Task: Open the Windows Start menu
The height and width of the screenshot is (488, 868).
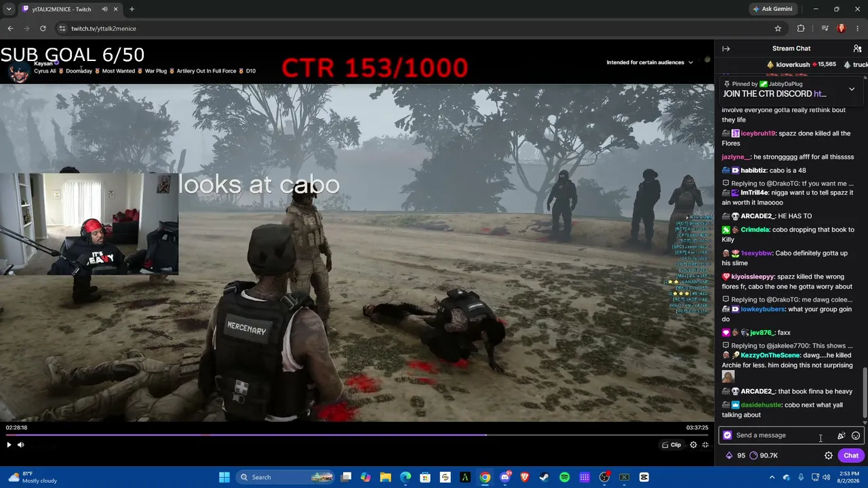Action: click(x=224, y=477)
